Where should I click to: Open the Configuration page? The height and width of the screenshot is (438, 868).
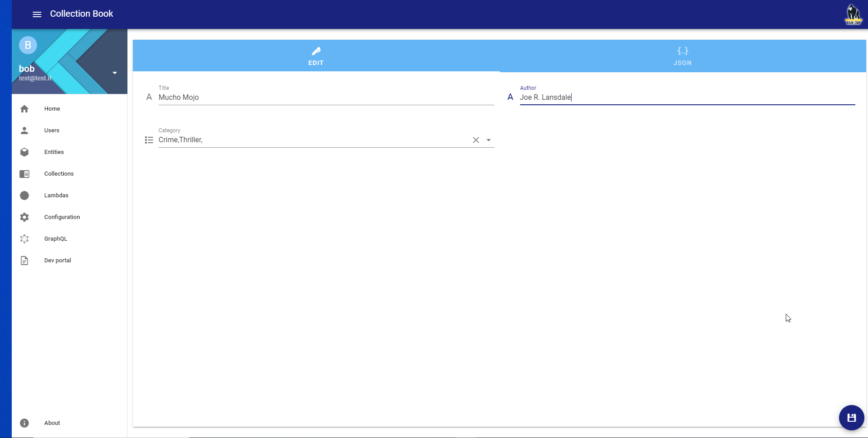tap(70, 217)
